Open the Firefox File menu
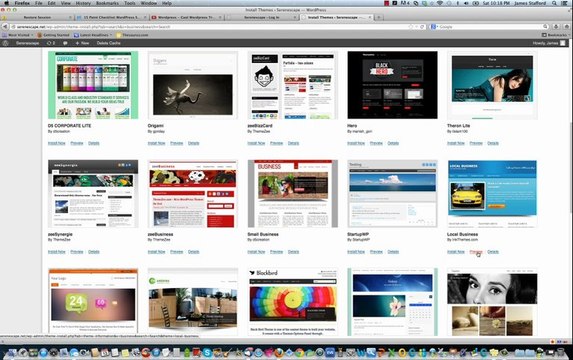Screen dimensions: 573x360 pyautogui.click(x=39, y=3)
